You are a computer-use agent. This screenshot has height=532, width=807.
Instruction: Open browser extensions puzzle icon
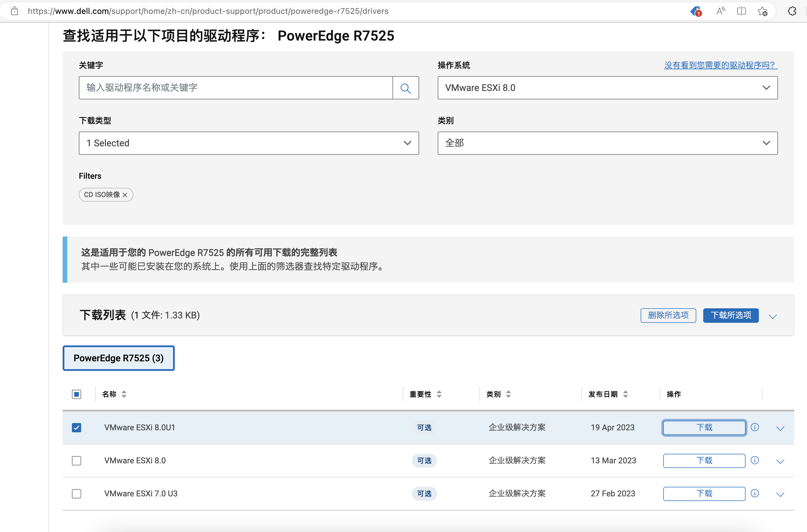pyautogui.click(x=792, y=11)
